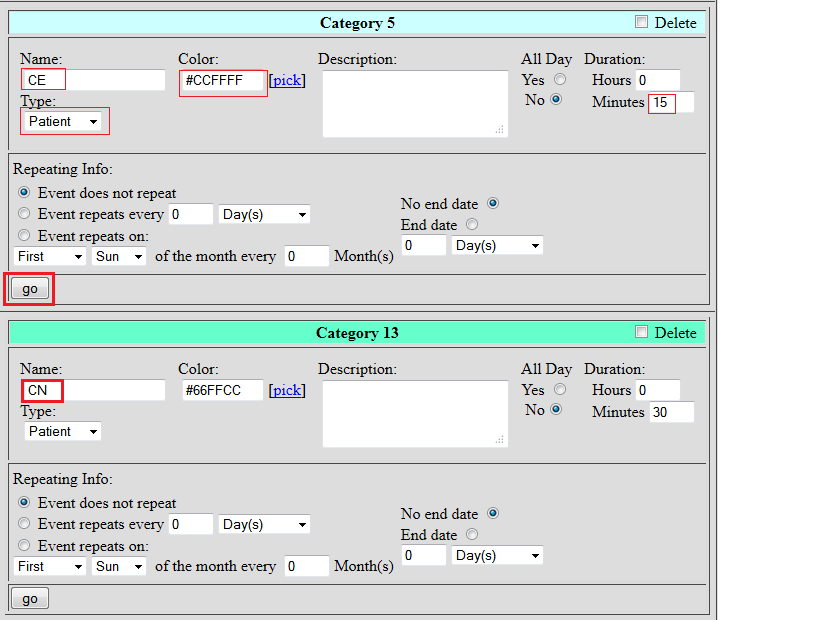Select End date radio in Category 13
Viewport: 819px width, 620px height.
[472, 535]
